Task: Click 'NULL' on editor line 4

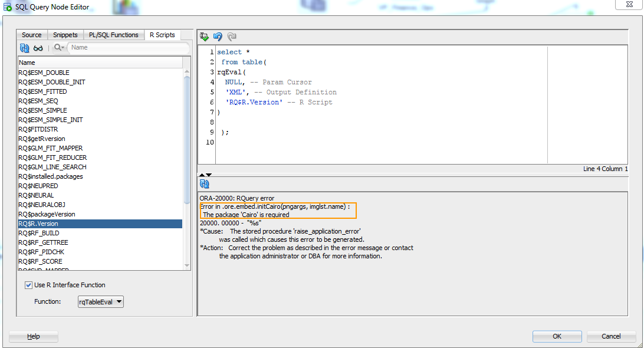Action: (x=234, y=82)
